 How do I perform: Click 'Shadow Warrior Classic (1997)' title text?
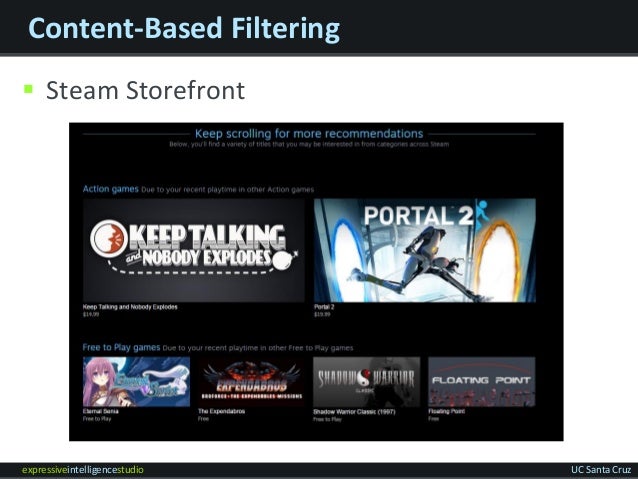[354, 411]
